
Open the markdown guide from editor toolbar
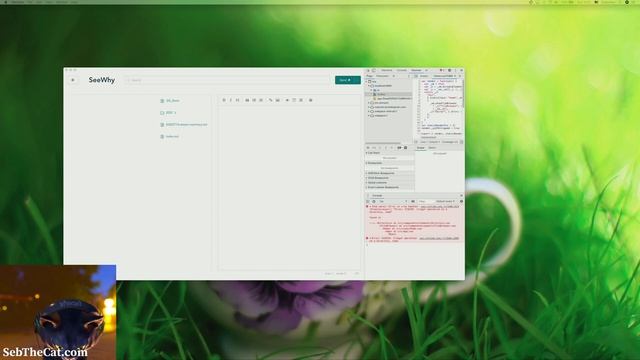[x=311, y=100]
